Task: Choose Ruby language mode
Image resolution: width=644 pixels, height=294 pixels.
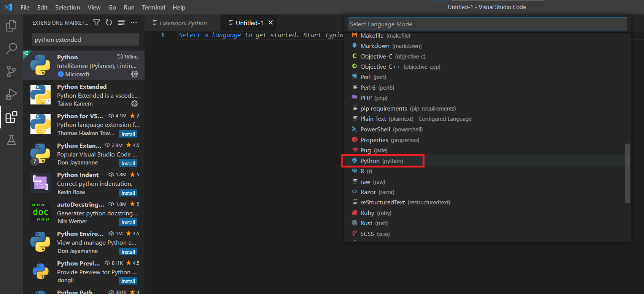Action: 487,213
